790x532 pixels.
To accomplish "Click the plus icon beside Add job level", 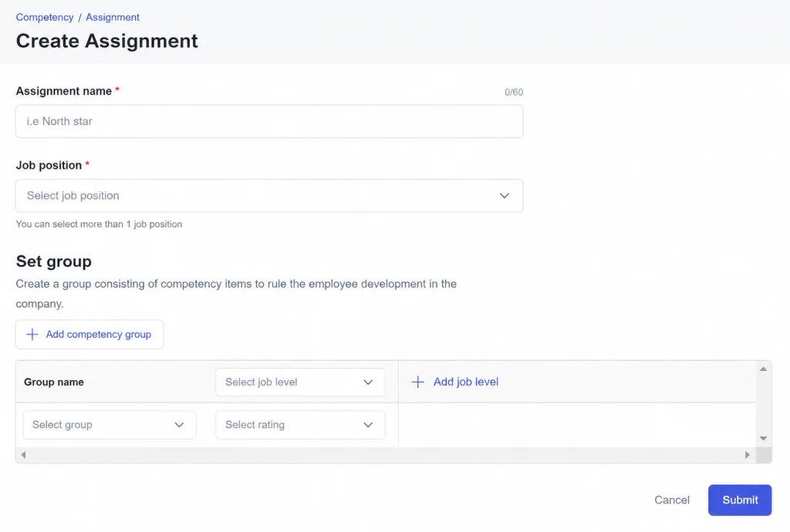I will 417,382.
